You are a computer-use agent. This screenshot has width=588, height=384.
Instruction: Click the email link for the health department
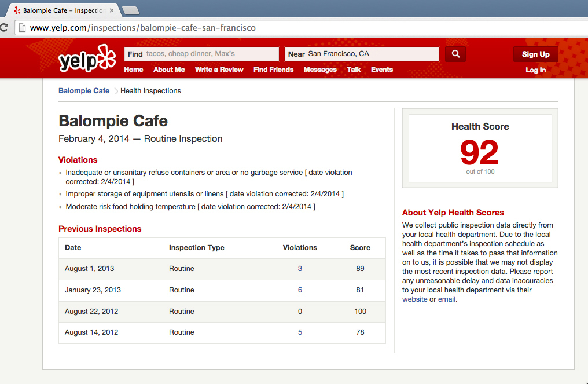(x=447, y=299)
